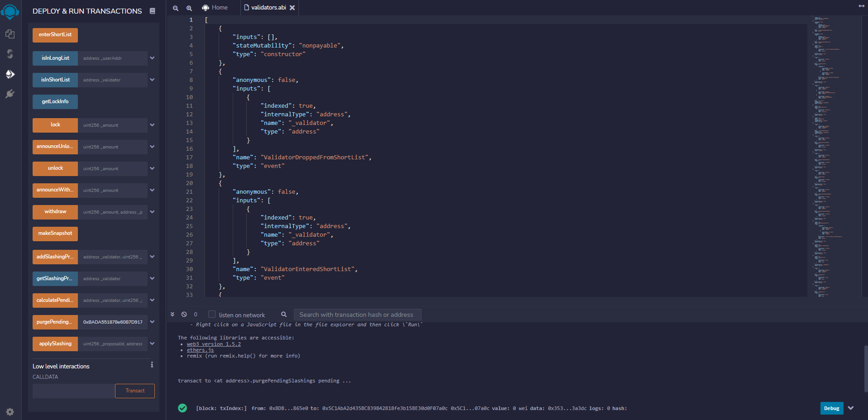Image resolution: width=868 pixels, height=420 pixels.
Task: Click the transaction hash search field
Action: point(357,314)
